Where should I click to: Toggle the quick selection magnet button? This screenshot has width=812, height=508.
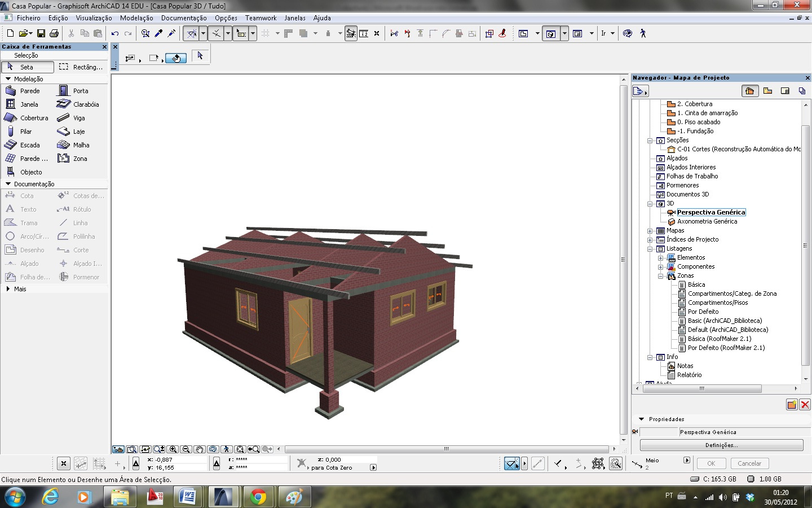point(176,58)
